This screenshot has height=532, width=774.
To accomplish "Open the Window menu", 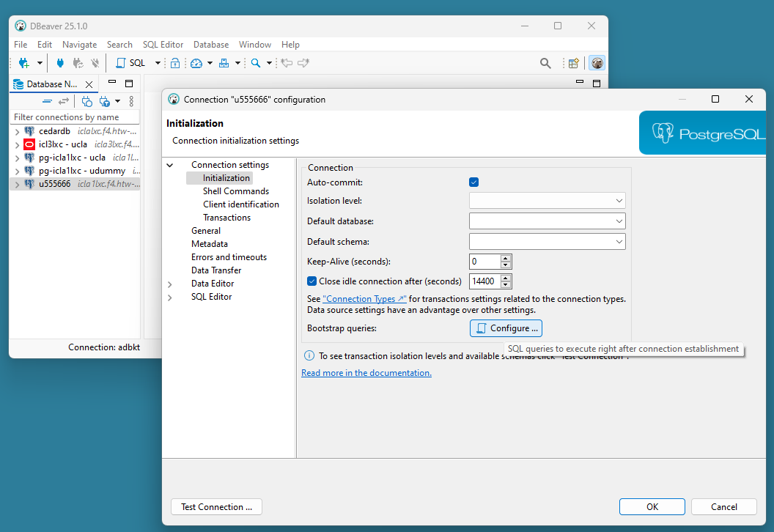I will tap(255, 45).
